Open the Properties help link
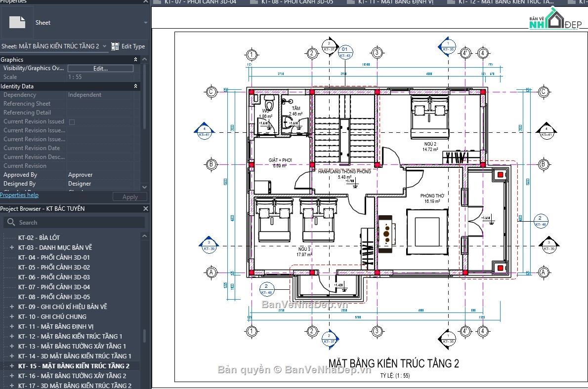 click(x=19, y=195)
